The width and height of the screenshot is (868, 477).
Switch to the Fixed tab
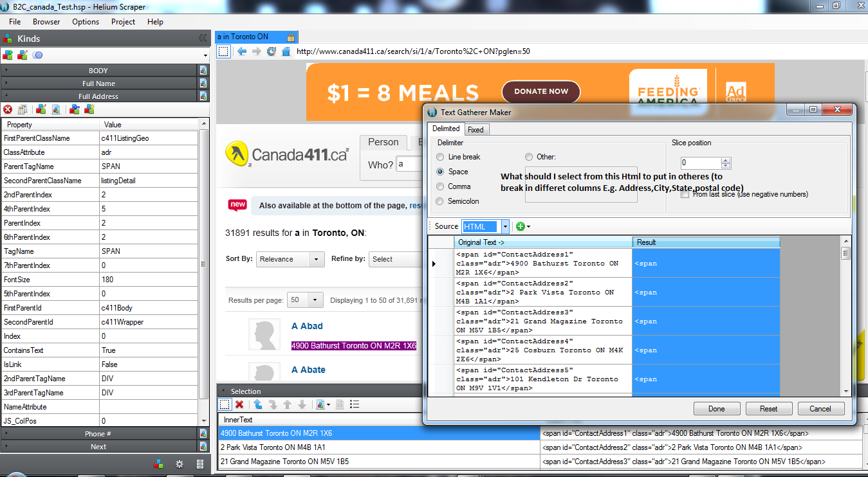coord(476,129)
